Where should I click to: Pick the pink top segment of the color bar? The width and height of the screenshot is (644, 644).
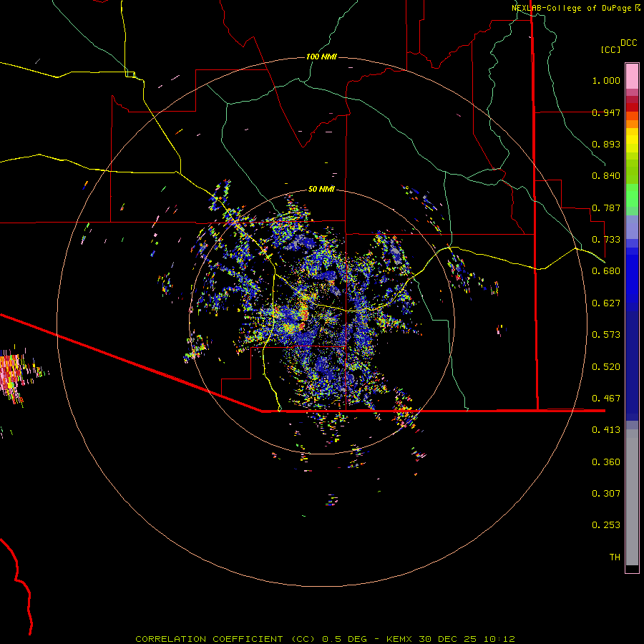click(632, 77)
